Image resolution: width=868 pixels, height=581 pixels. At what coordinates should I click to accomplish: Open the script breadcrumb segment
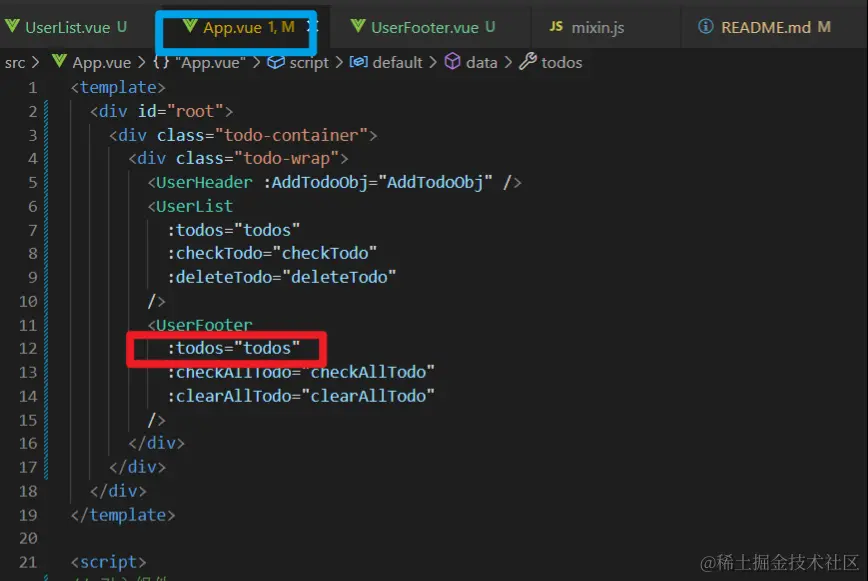pyautogui.click(x=309, y=63)
